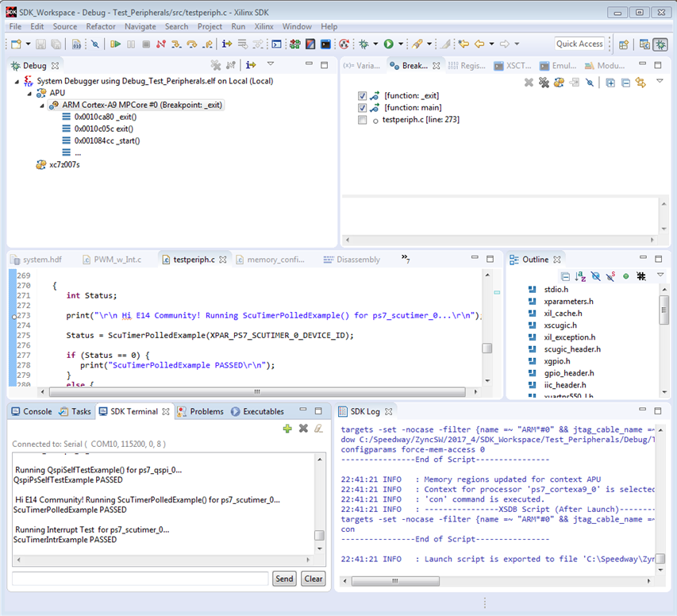This screenshot has width=677, height=616.
Task: Click the Disconnect toolbar icon
Action: pos(161,44)
